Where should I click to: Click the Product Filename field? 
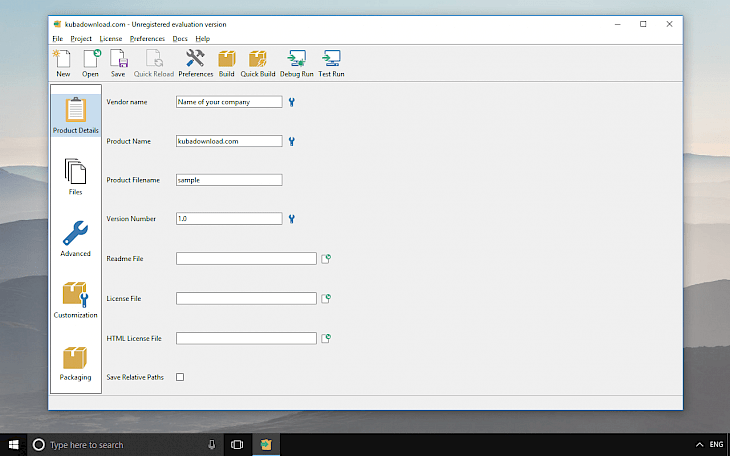coord(229,180)
